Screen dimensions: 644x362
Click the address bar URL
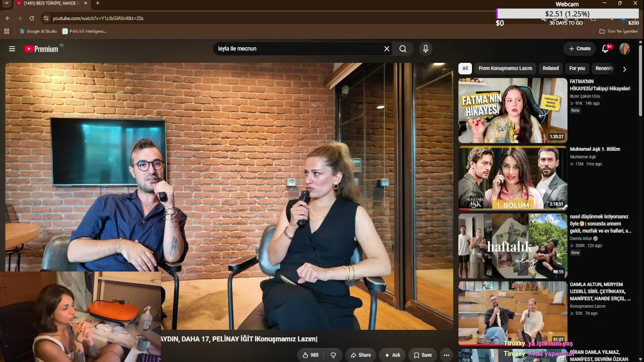[98, 18]
